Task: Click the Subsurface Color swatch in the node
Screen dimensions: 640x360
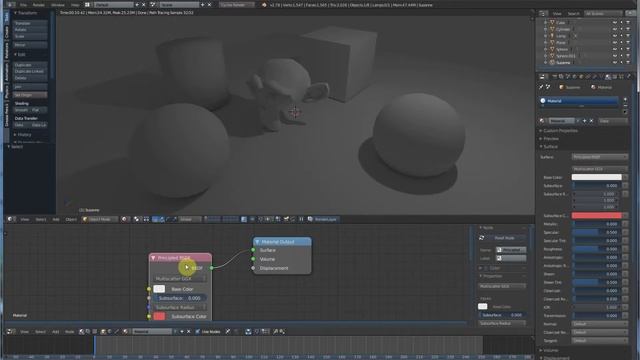Action: click(159, 316)
